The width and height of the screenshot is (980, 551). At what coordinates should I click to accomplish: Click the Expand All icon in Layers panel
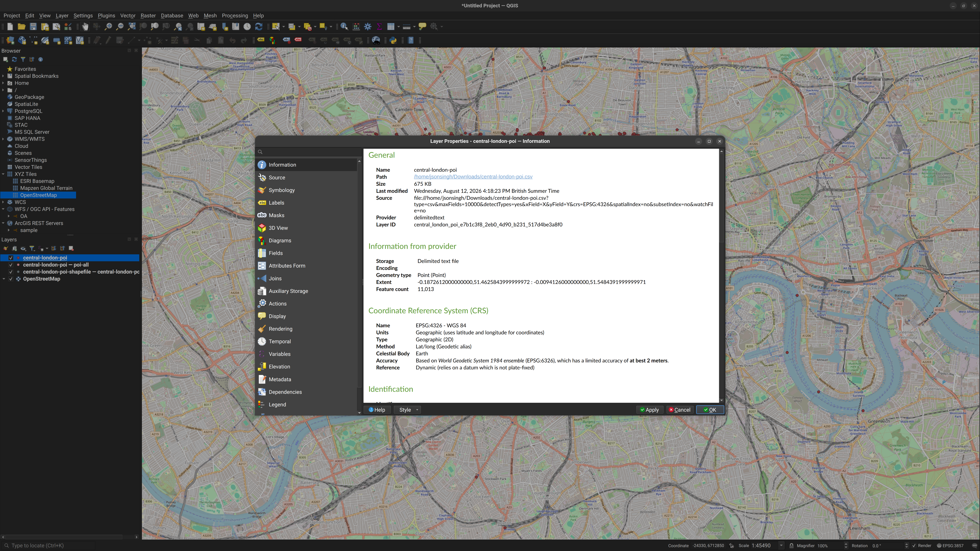tap(54, 249)
